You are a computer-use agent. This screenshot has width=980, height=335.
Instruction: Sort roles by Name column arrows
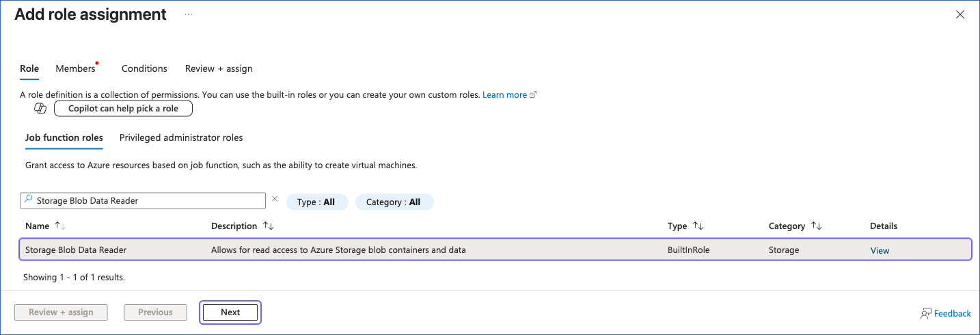tap(60, 226)
